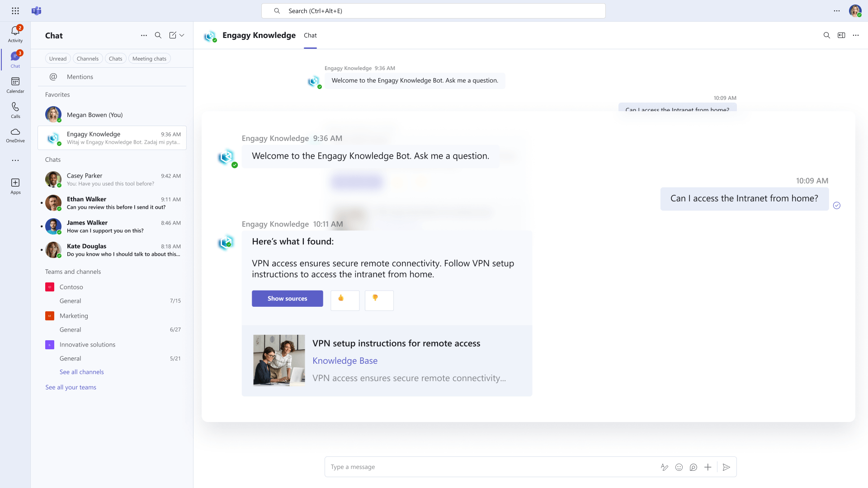Screen dimensions: 868x488
Task: Click the Apps plus icon
Action: [x=15, y=183]
